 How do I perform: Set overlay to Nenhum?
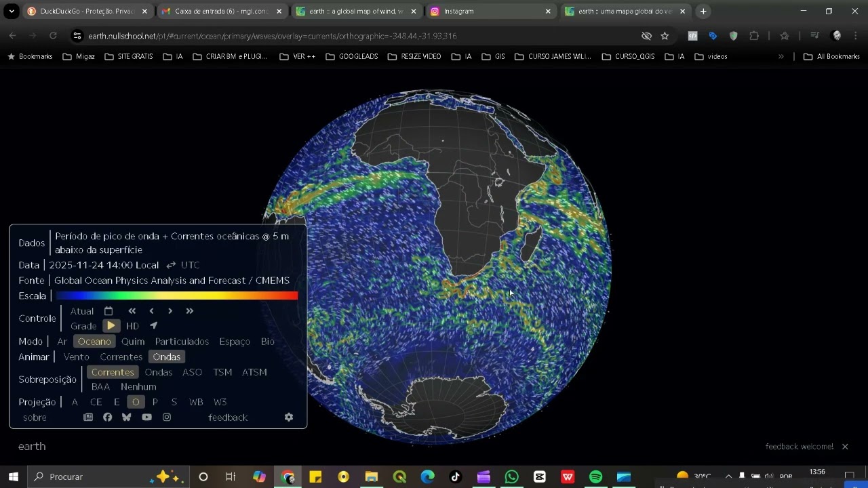(x=138, y=387)
